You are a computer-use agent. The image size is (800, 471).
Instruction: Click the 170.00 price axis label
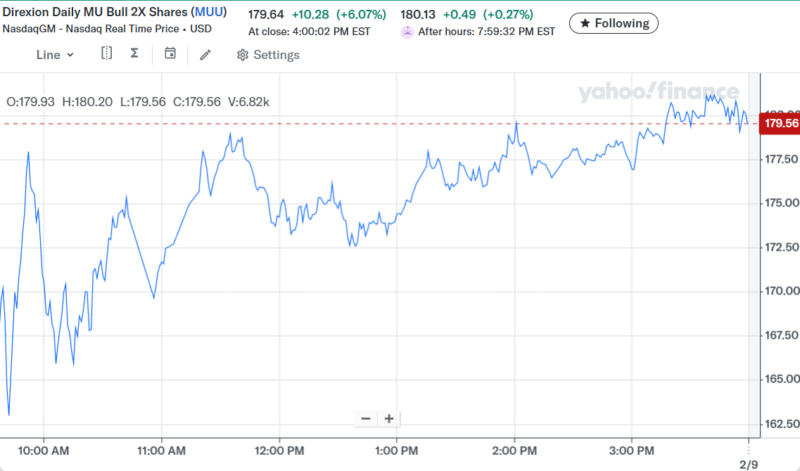point(780,292)
